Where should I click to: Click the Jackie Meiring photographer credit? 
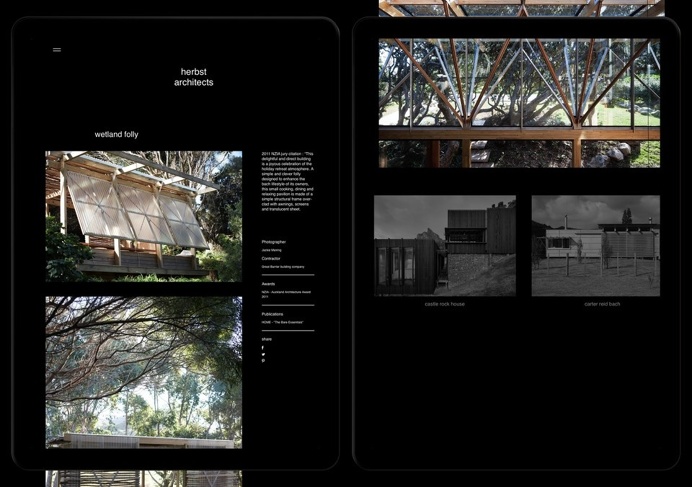(x=272, y=250)
